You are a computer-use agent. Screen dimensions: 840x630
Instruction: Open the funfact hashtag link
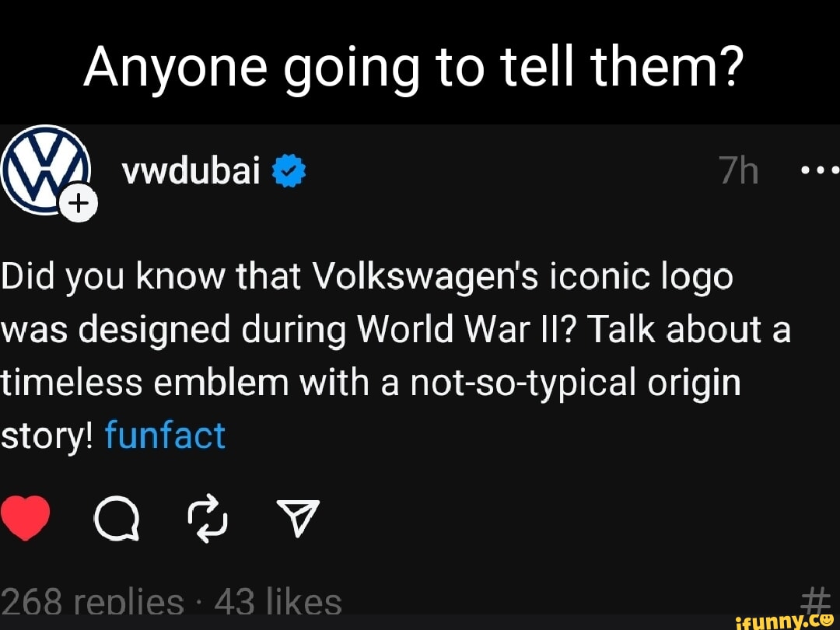(165, 436)
